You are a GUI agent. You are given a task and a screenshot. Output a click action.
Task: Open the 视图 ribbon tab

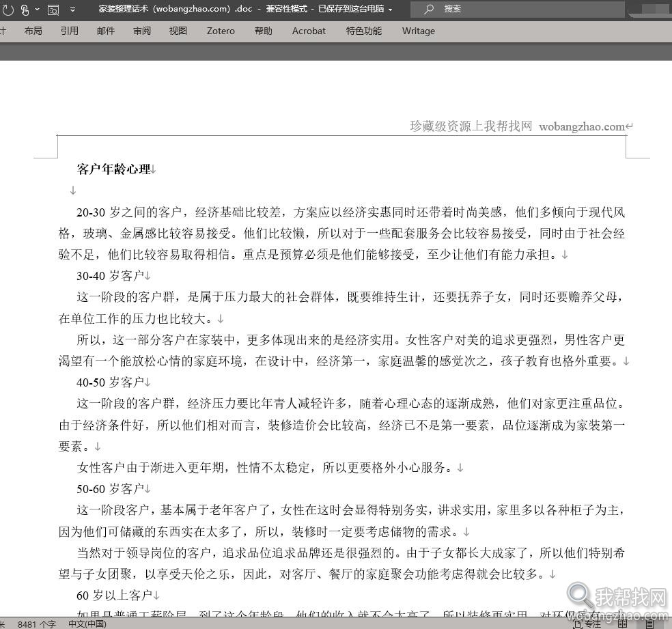[178, 31]
